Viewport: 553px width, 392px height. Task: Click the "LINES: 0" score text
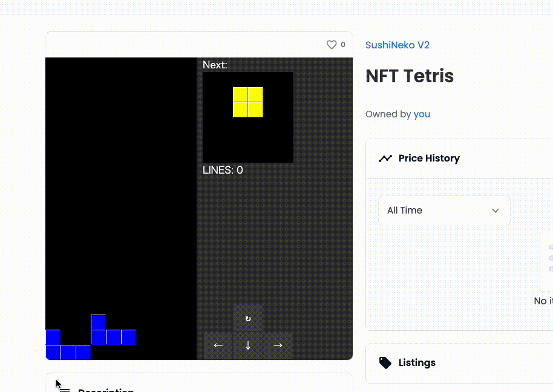pos(223,170)
